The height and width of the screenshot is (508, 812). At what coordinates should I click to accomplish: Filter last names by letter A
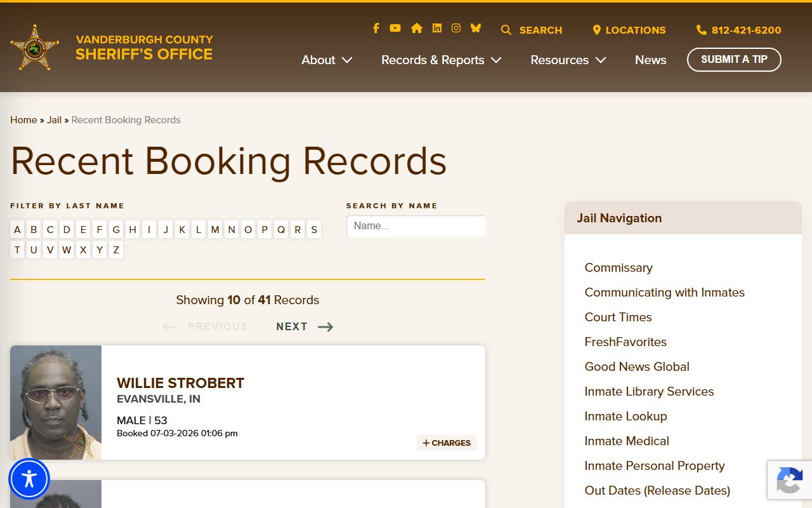[17, 230]
